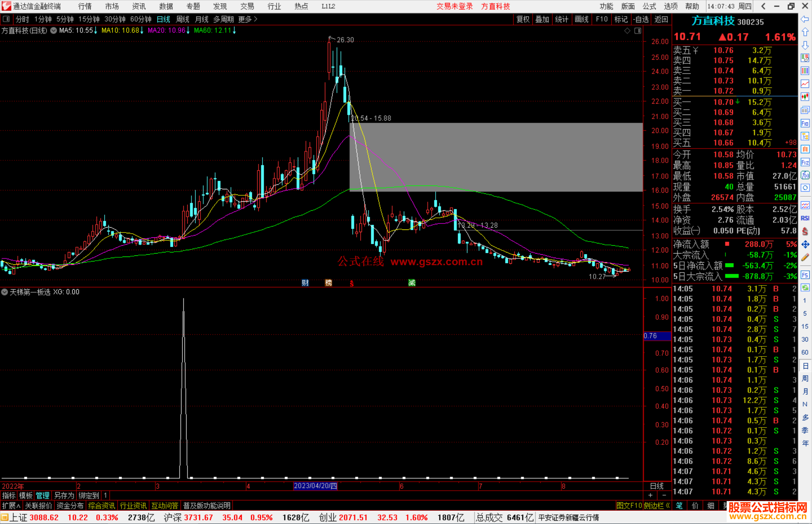Click the wavy multi-line indicator icon

805,205
